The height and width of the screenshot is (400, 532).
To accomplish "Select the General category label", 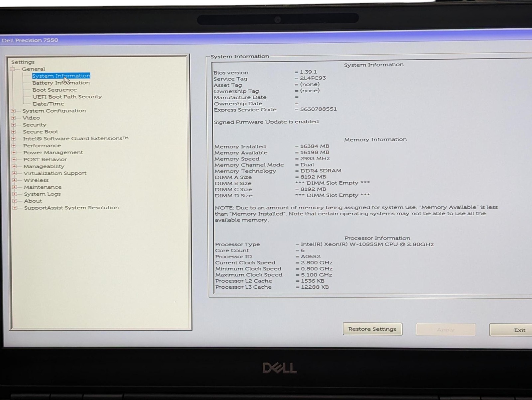I will pyautogui.click(x=33, y=69).
